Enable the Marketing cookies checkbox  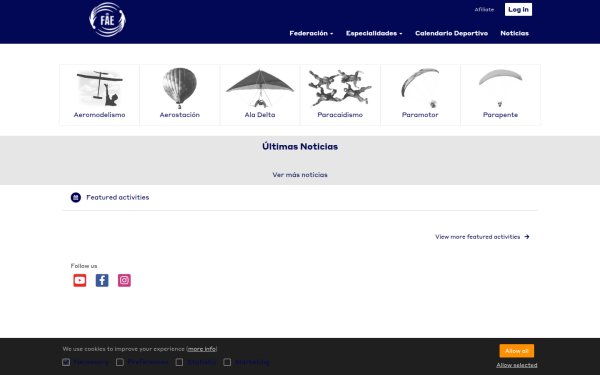click(x=227, y=362)
